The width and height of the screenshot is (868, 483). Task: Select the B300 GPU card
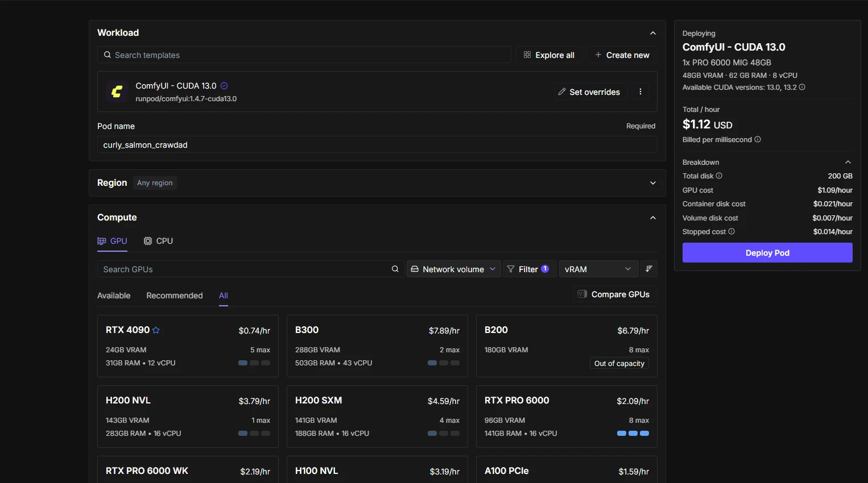[x=377, y=346]
